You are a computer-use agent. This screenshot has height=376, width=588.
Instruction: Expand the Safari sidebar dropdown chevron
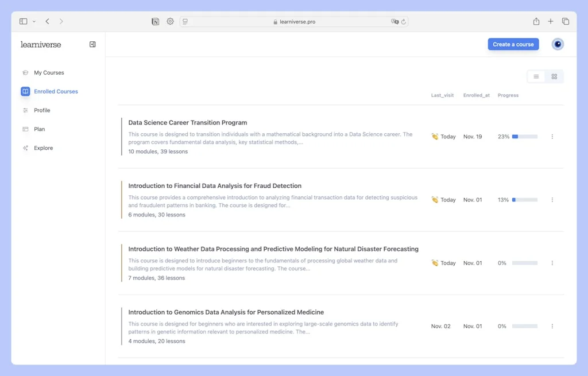(34, 21)
